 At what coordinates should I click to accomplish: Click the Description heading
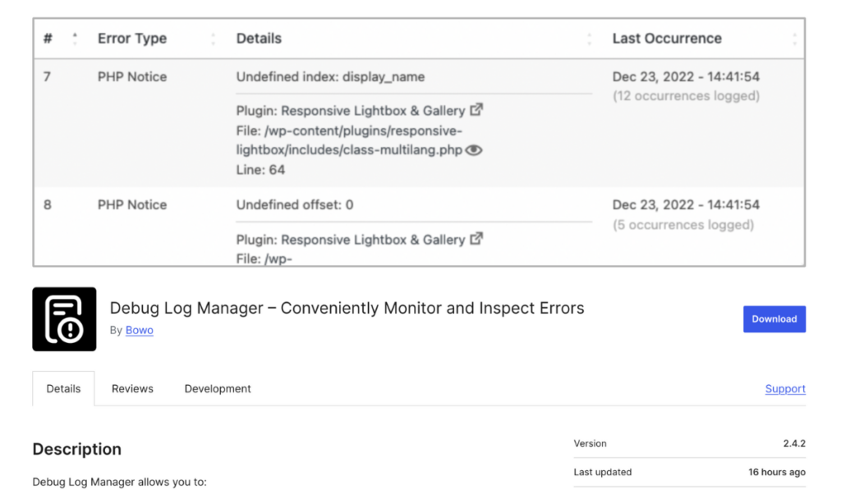pyautogui.click(x=76, y=449)
